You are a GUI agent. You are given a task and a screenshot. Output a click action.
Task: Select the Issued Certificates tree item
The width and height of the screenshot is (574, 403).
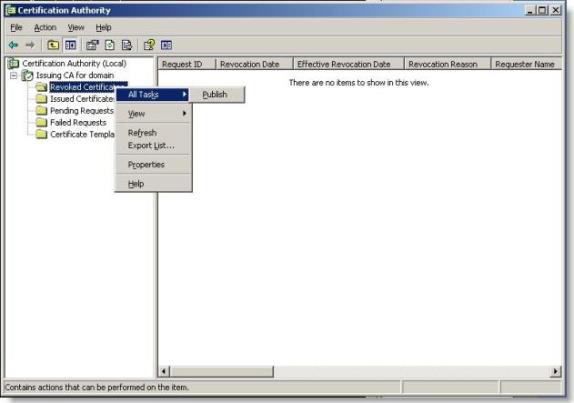pyautogui.click(x=82, y=99)
